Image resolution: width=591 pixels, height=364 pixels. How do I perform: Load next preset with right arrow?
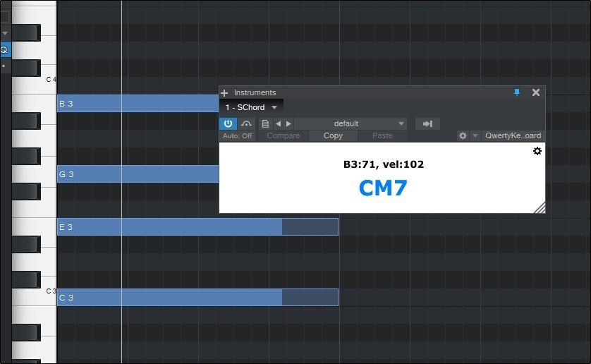(x=288, y=123)
